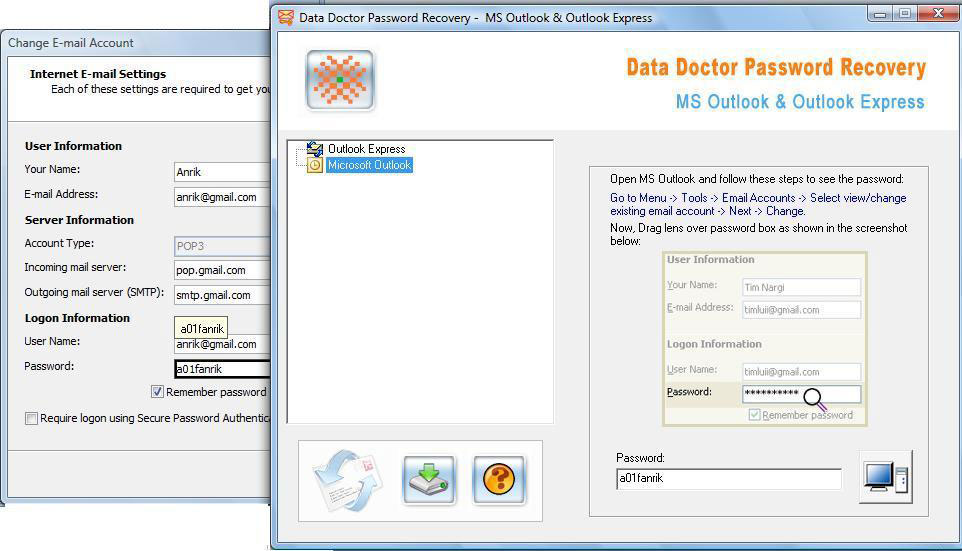The height and width of the screenshot is (551, 962).
Task: Click the computer monitor icon button
Action: pos(885,477)
